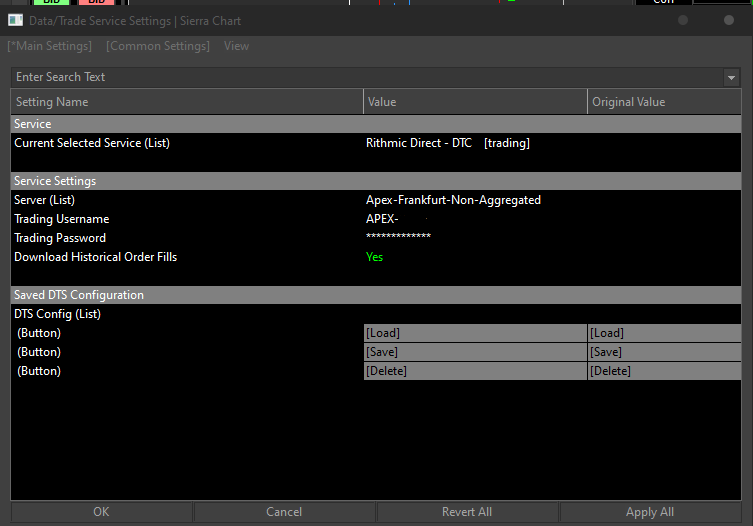The image size is (753, 526).
Task: Dismiss the dialog with Cancel
Action: (x=284, y=512)
